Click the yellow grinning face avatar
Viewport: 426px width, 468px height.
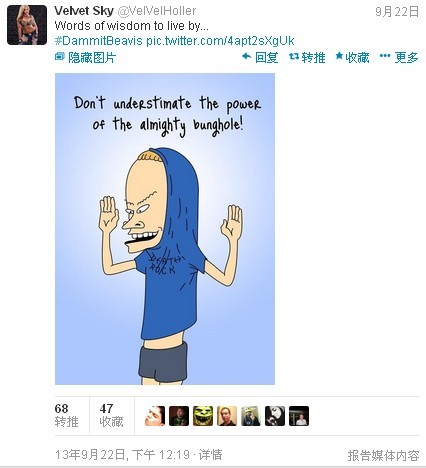coord(203,416)
